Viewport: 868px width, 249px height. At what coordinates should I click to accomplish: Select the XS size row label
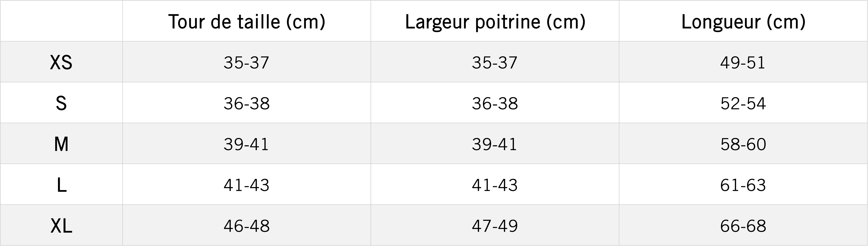point(61,63)
